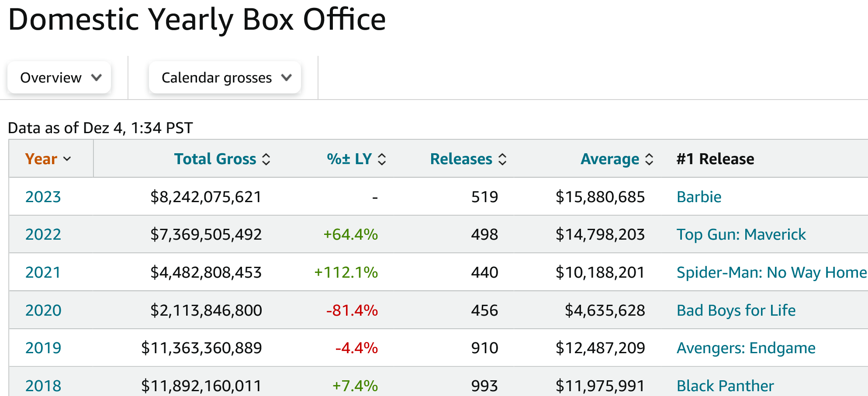Viewport: 868px width, 396px height.
Task: Open the 2019 year link
Action: (x=43, y=348)
